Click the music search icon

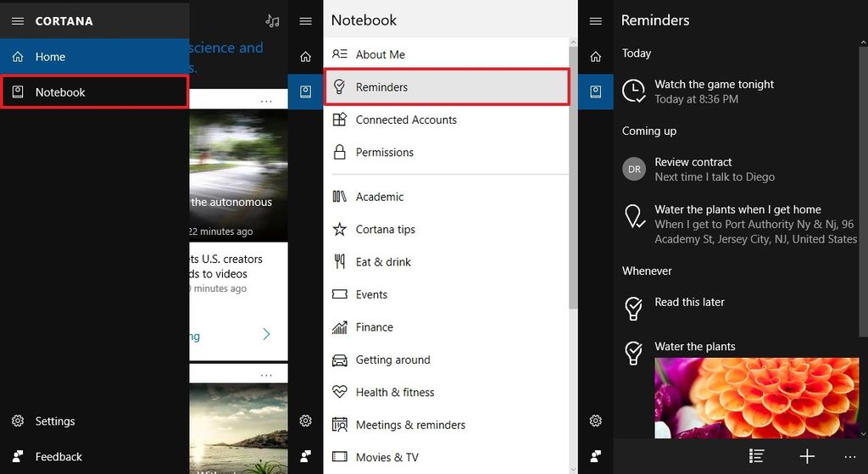tap(272, 21)
